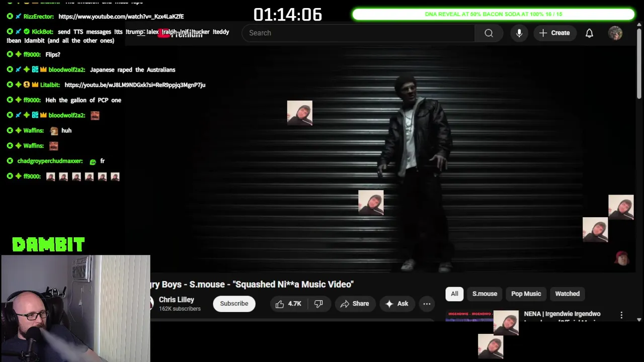
Task: Click username Litalbit in chat
Action: tap(51, 85)
